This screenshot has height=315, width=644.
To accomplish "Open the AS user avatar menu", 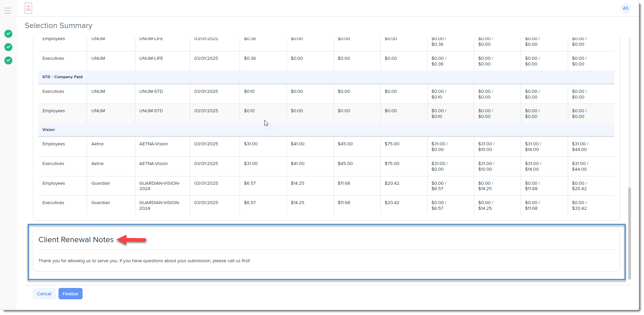I will pos(625,8).
